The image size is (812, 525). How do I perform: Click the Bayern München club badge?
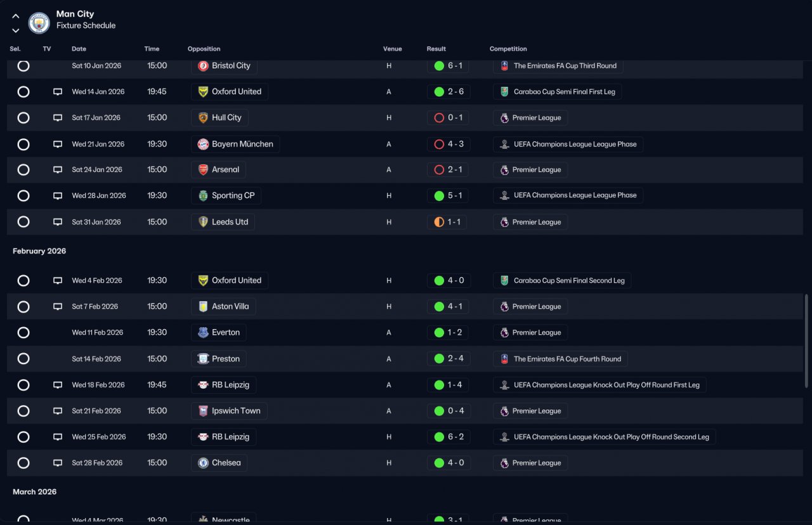[203, 144]
